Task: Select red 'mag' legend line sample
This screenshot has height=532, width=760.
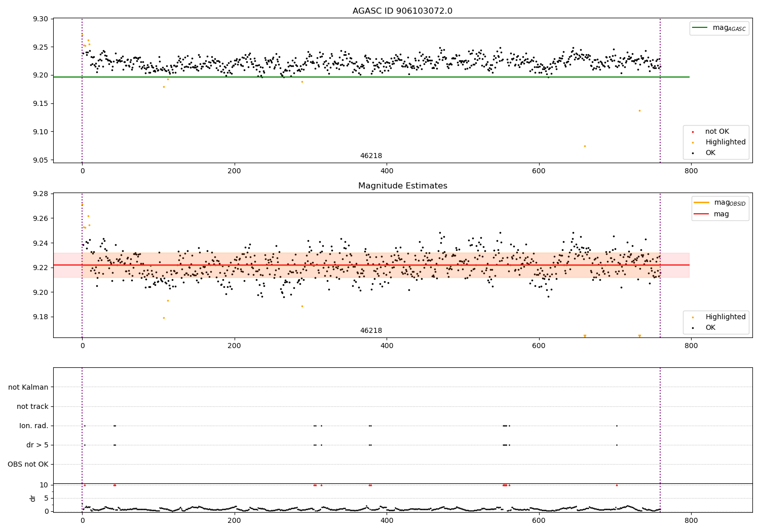Action: [x=702, y=214]
